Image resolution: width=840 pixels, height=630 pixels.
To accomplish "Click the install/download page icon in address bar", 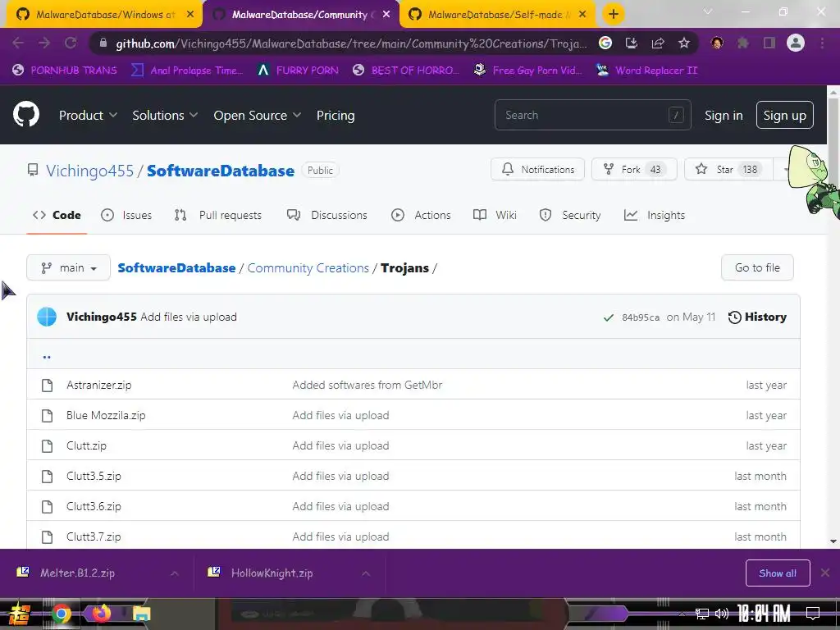I will (632, 43).
